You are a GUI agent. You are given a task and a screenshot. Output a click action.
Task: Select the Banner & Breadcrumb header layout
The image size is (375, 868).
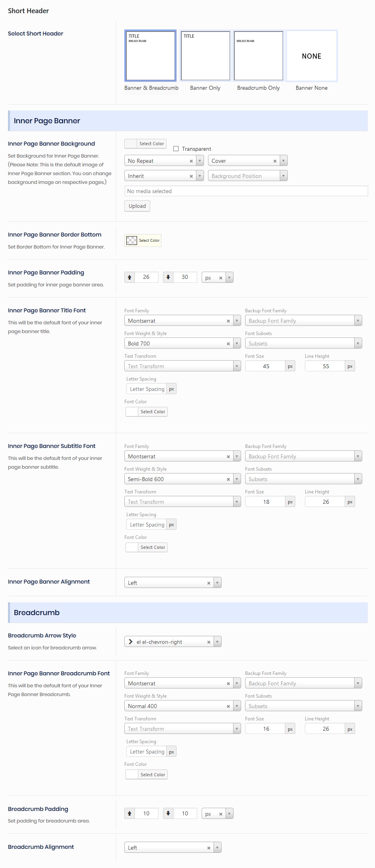[150, 56]
